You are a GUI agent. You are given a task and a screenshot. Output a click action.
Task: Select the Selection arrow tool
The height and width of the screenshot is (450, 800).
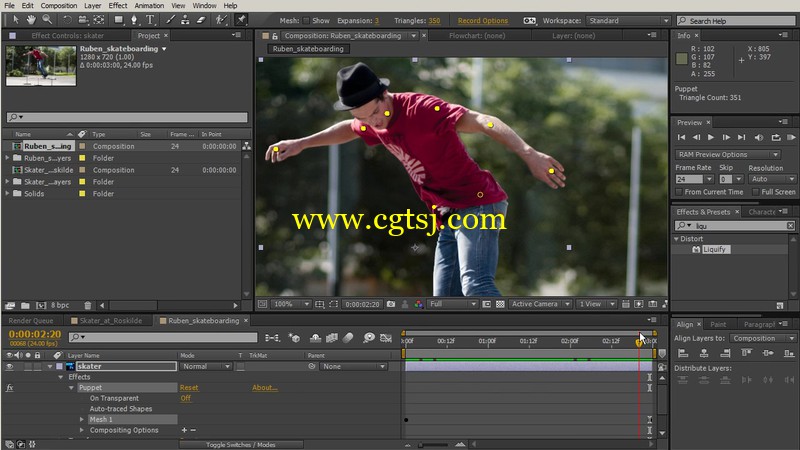16,19
